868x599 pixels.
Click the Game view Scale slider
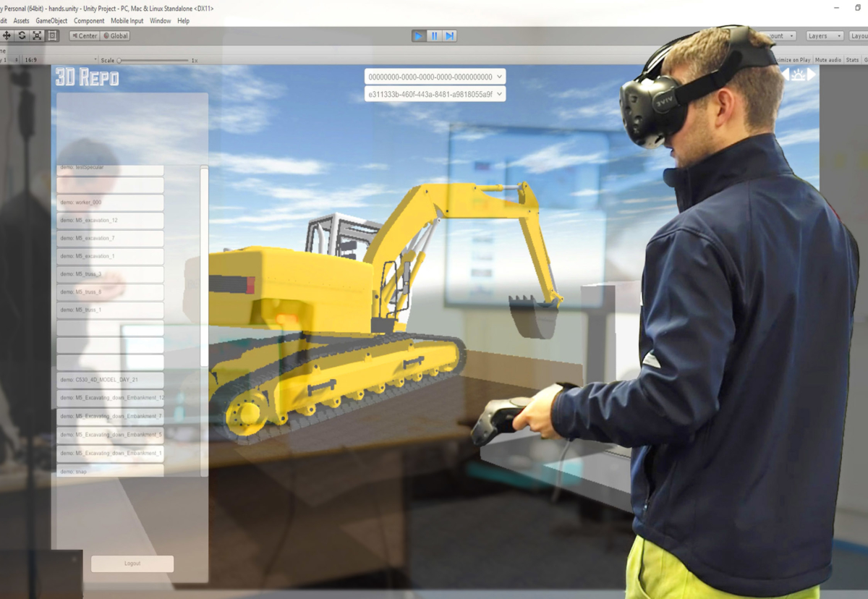153,61
